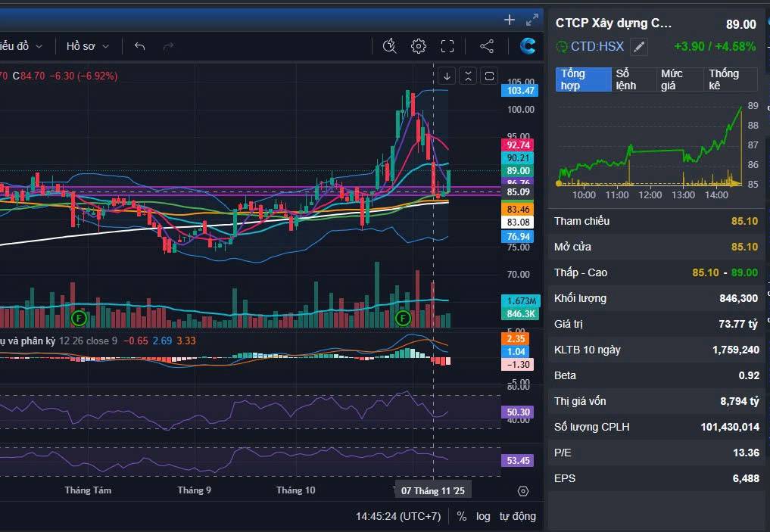Edit the CTD:HSX symbol with pencil icon
The height and width of the screenshot is (532, 770).
point(638,47)
